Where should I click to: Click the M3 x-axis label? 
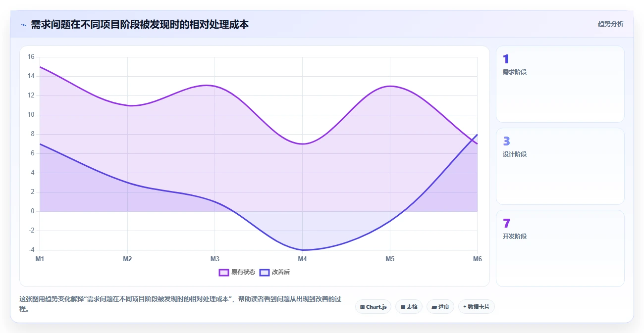click(x=215, y=259)
